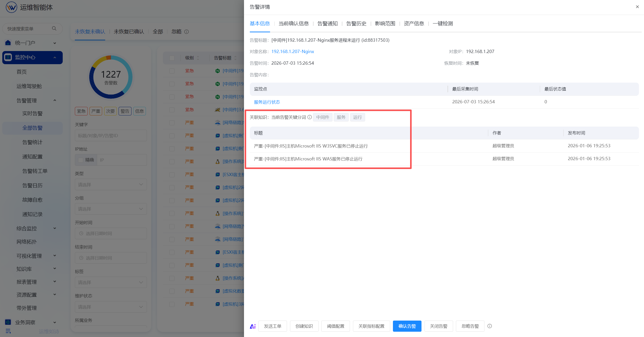Click the 创建知识 button
This screenshot has width=644, height=337.
click(x=304, y=326)
